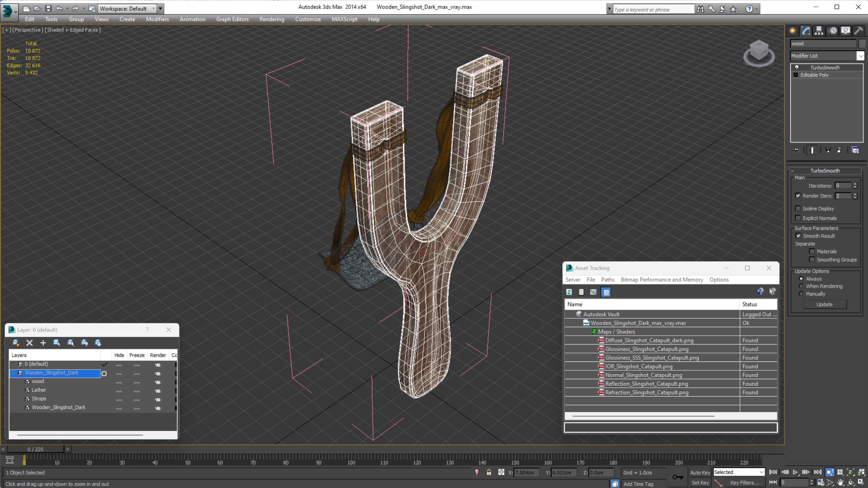Select the Manually update option
This screenshot has height=488, width=868.
tap(801, 294)
